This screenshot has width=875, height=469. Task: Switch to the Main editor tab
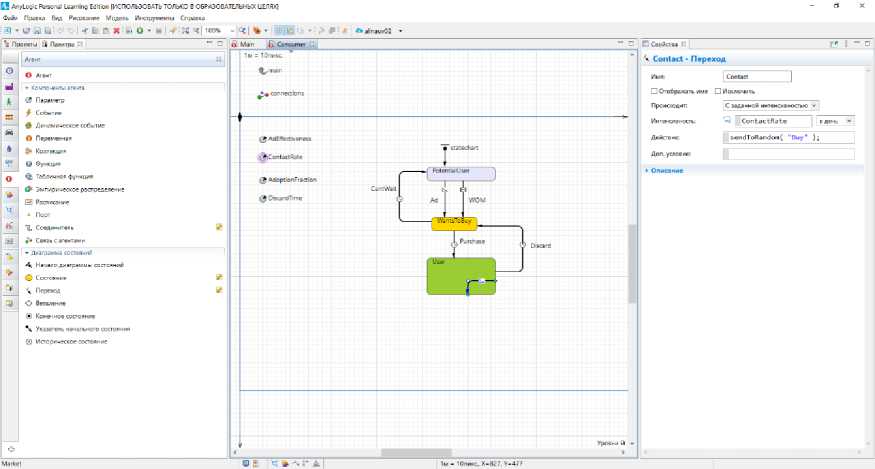coord(246,45)
